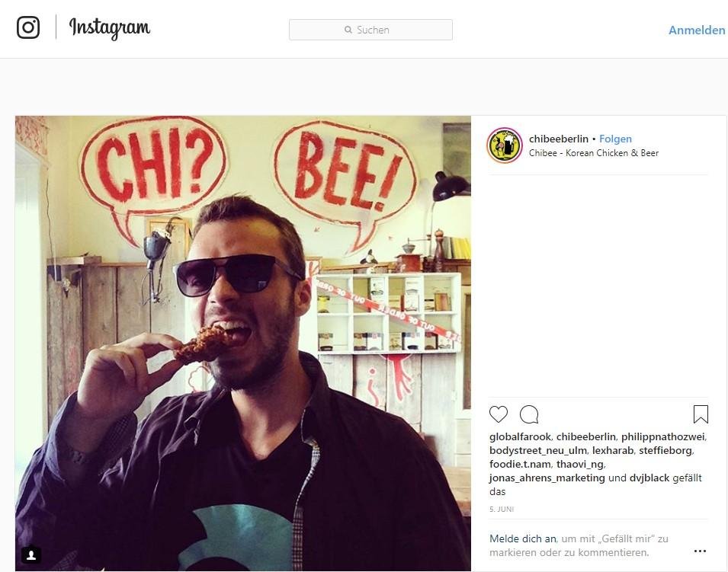Open globalfarook's profile from likes

pos(520,436)
